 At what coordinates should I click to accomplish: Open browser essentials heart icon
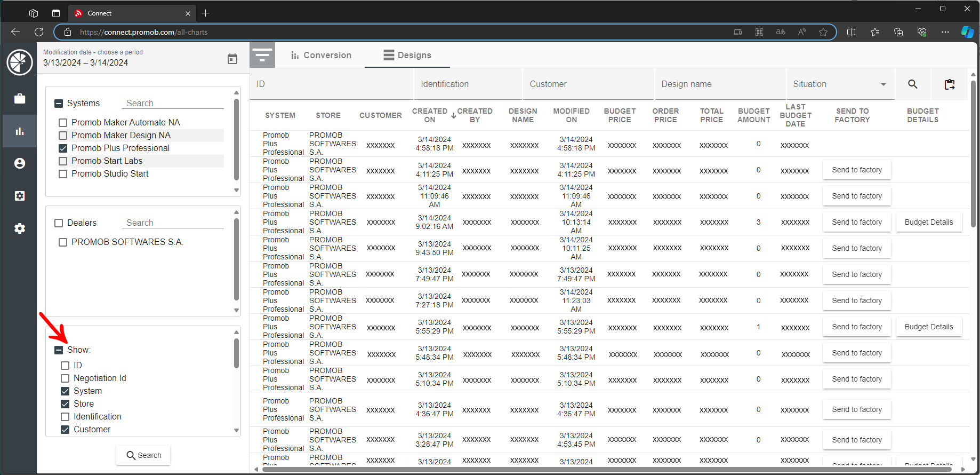coord(922,32)
